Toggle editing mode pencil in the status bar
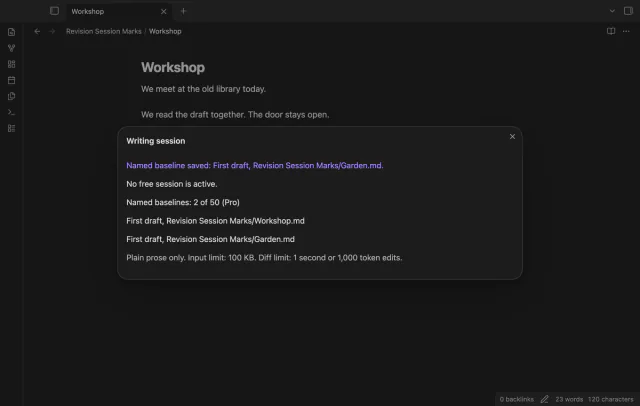This screenshot has height=406, width=640. click(544, 399)
